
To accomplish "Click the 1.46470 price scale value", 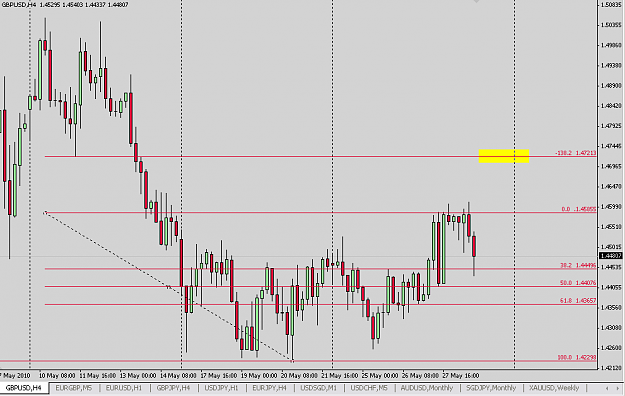I will (611, 186).
